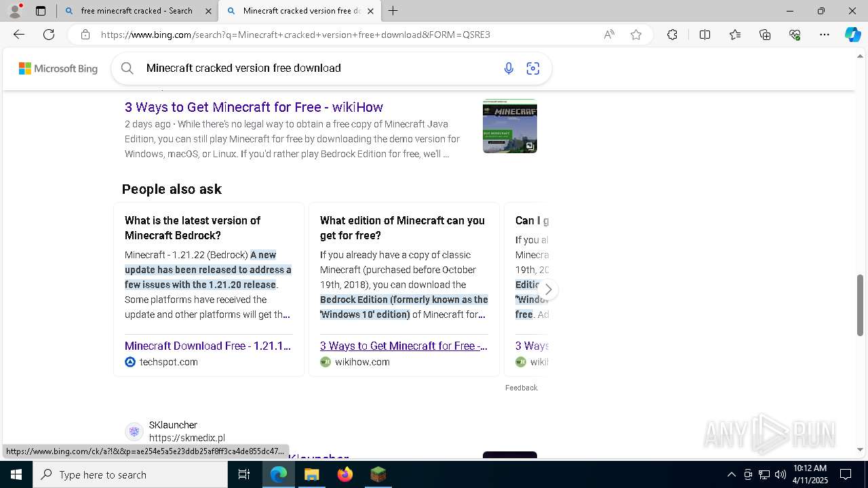Show next People also ask card
The image size is (868, 488).
(548, 289)
